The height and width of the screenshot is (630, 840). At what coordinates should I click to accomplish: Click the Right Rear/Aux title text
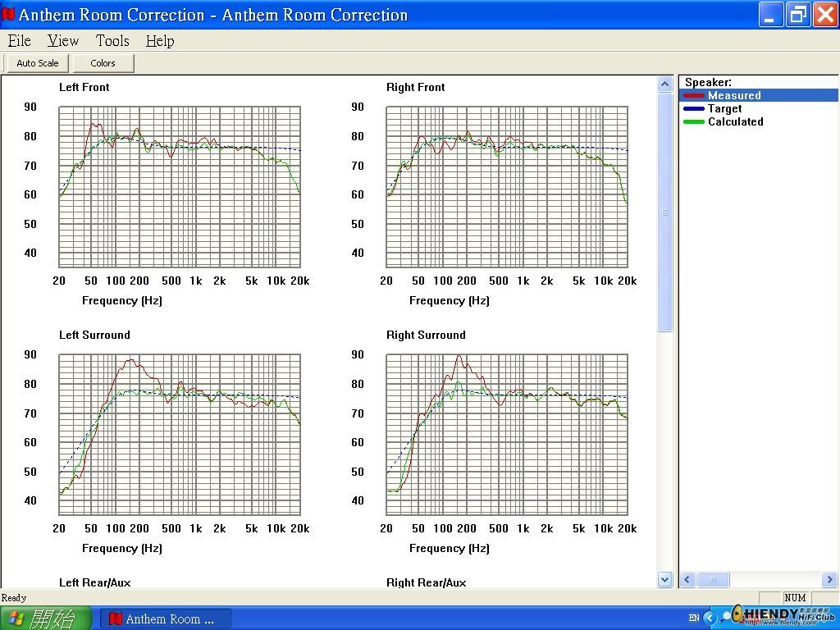tap(427, 582)
